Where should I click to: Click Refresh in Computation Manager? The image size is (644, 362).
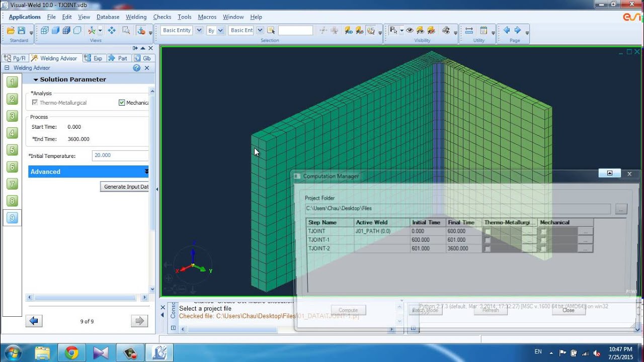[491, 310]
